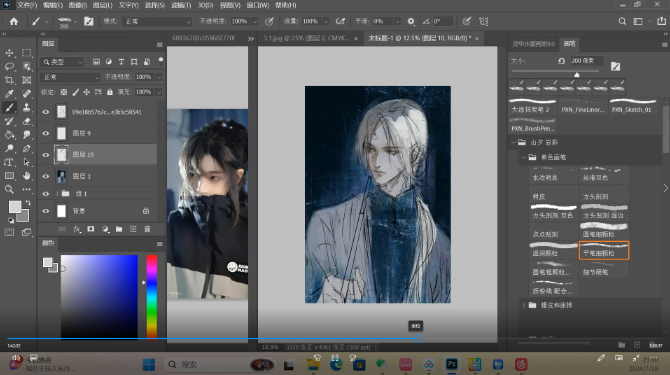
Task: Add a layer mask from Layers panel
Action: [91, 229]
